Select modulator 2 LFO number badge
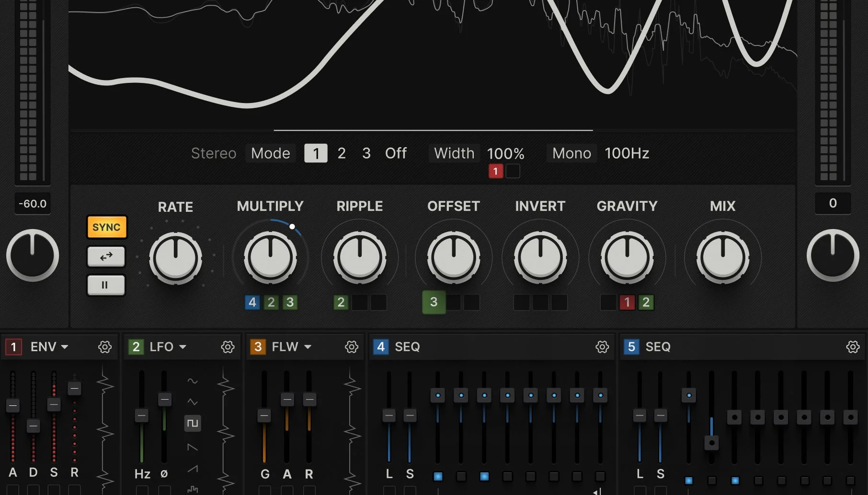868x495 pixels. tap(136, 347)
